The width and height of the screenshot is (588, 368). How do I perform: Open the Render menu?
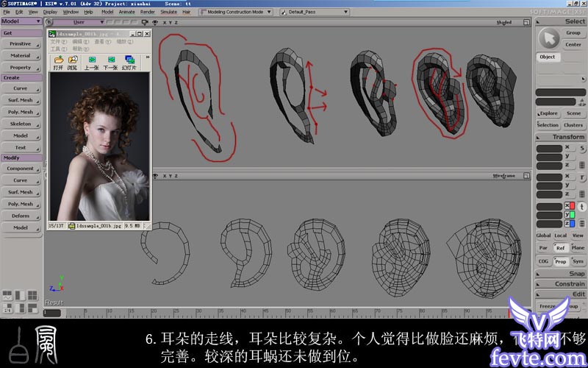(148, 12)
